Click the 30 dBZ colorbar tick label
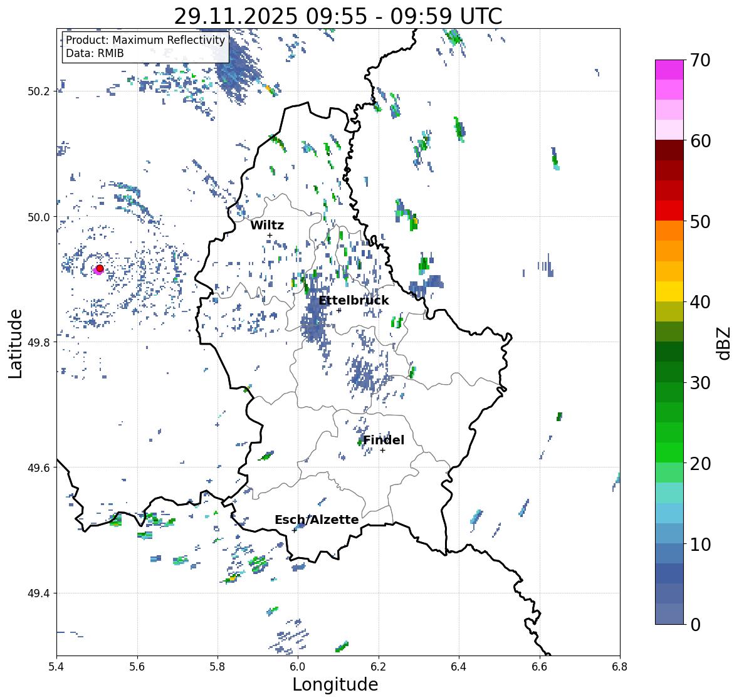Screen dimensions: 739x700 (700, 383)
